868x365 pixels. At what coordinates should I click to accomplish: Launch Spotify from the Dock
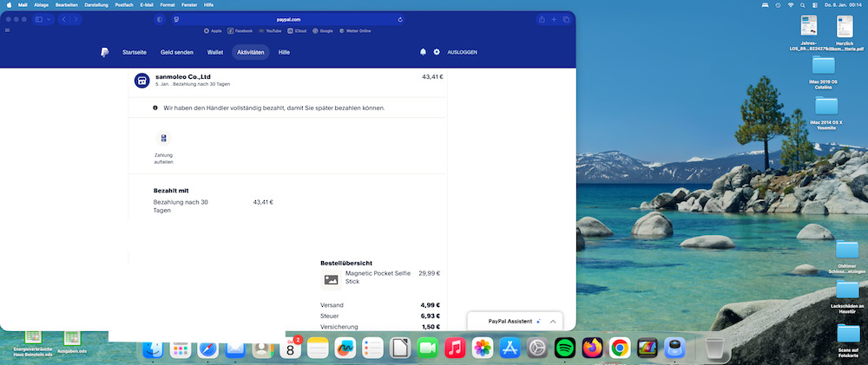pyautogui.click(x=565, y=349)
